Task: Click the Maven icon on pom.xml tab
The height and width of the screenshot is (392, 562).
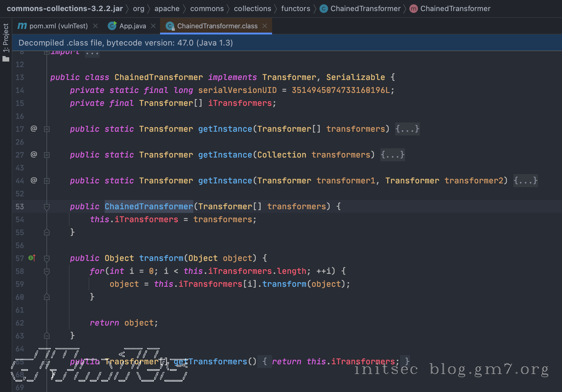Action: [x=22, y=26]
